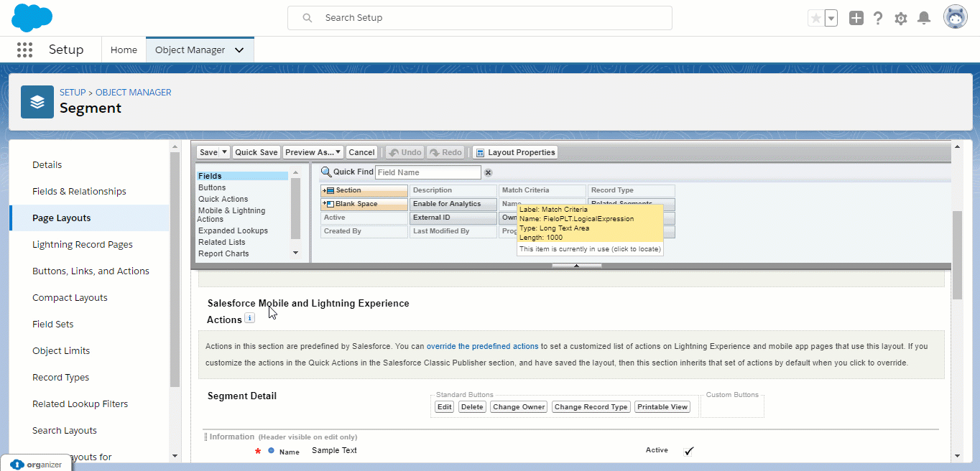Click the Quick Find magnifier icon

point(326,172)
